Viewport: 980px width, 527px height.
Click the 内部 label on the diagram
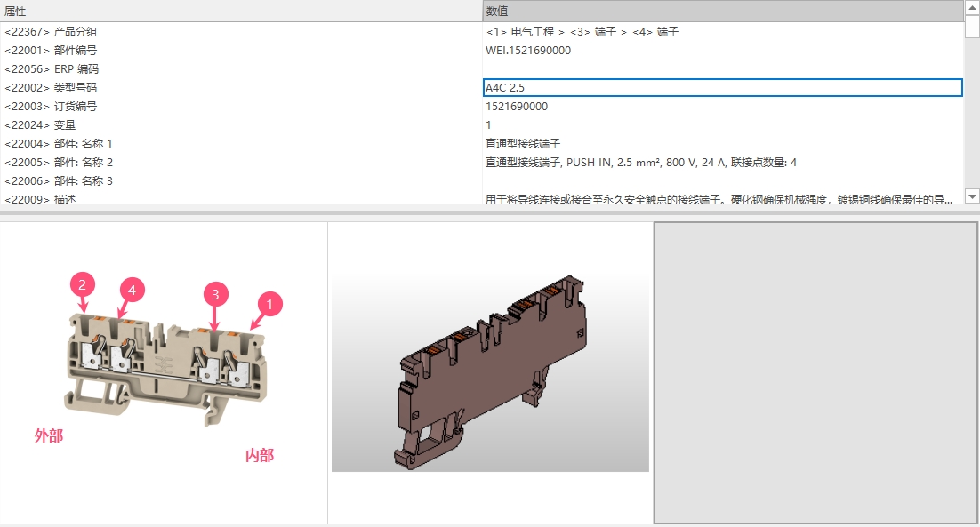[260, 455]
